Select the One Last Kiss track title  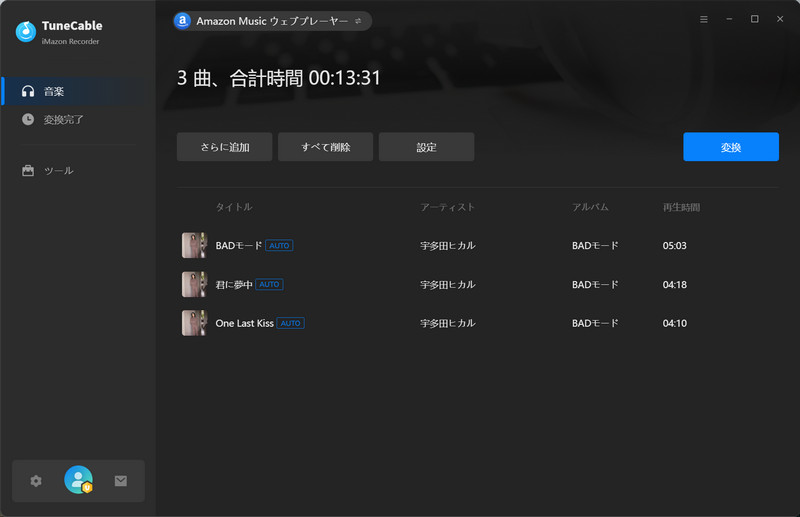click(244, 323)
